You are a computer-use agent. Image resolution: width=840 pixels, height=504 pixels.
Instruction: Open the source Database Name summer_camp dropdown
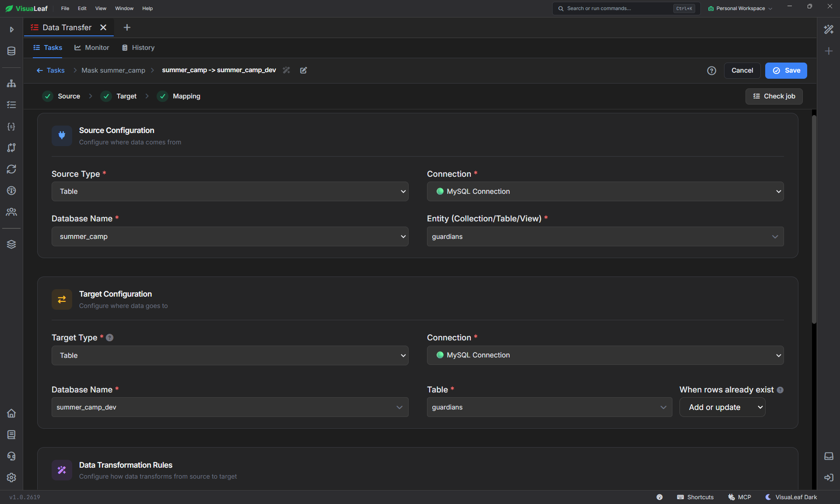point(230,237)
